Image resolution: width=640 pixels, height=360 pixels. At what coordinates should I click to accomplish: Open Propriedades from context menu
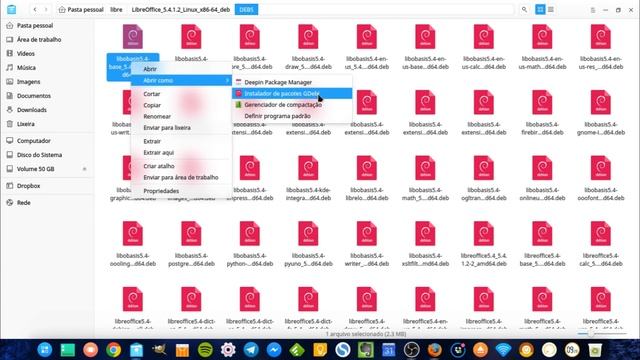[x=181, y=191]
